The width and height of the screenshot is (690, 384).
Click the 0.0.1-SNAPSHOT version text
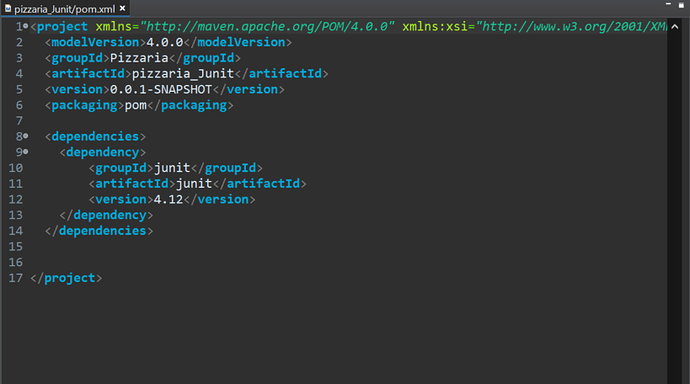click(161, 90)
